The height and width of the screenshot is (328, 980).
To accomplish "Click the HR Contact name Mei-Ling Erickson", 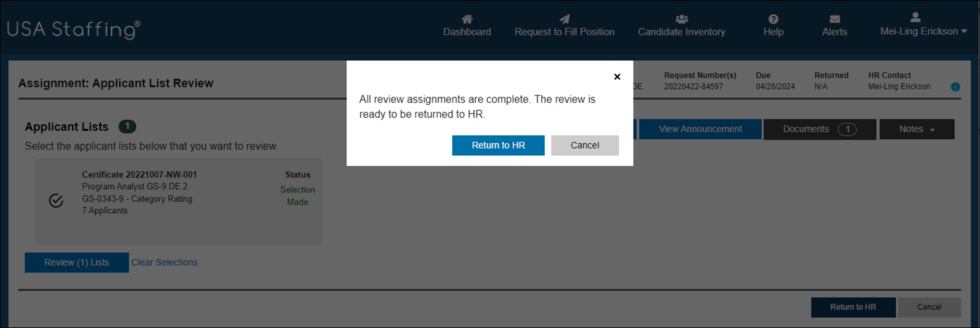I will coord(899,86).
